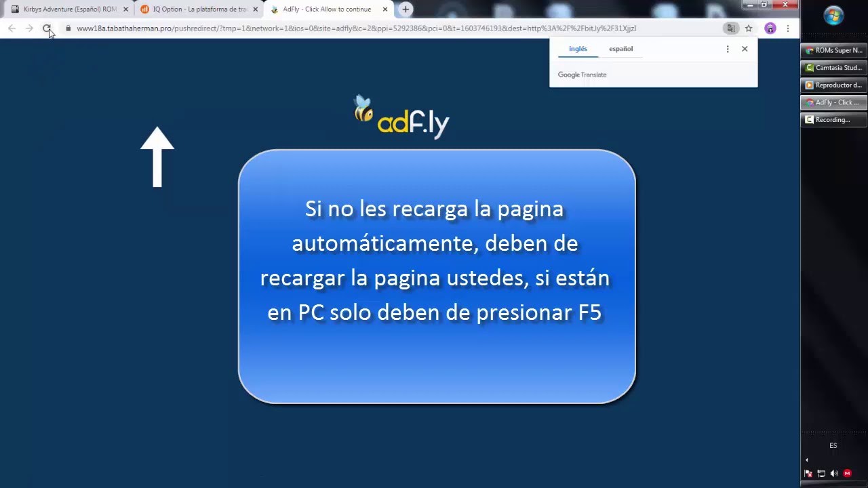The height and width of the screenshot is (488, 868).
Task: Bookmark this page with the star icon
Action: (x=749, y=28)
